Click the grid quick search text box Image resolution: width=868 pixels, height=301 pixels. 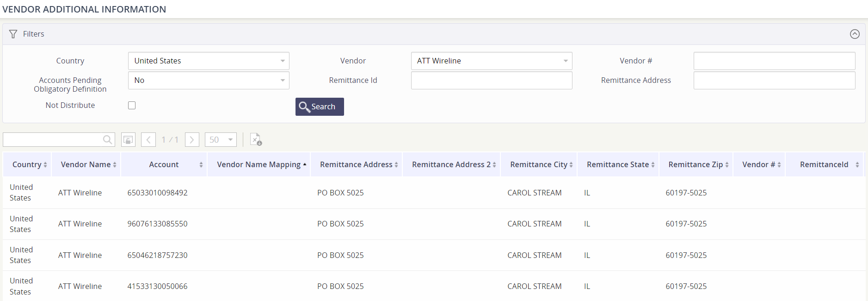pyautogui.click(x=52, y=139)
